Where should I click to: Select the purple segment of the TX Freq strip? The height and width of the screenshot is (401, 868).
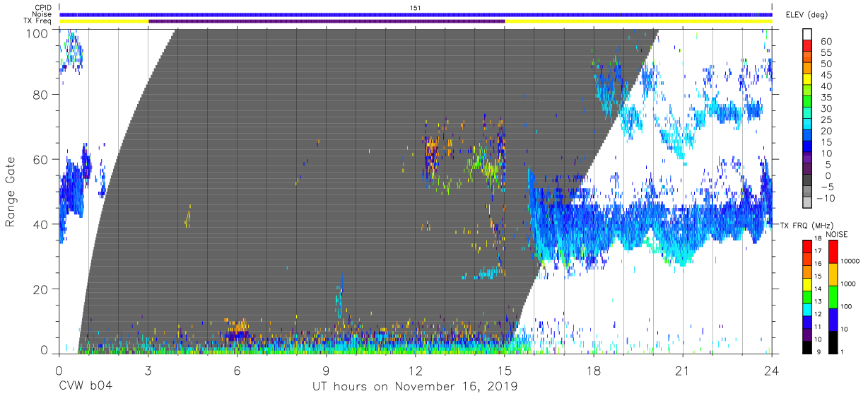[327, 21]
